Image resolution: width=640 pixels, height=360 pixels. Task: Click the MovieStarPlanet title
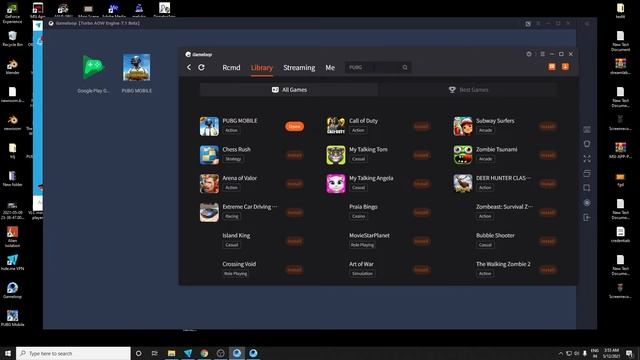369,236
